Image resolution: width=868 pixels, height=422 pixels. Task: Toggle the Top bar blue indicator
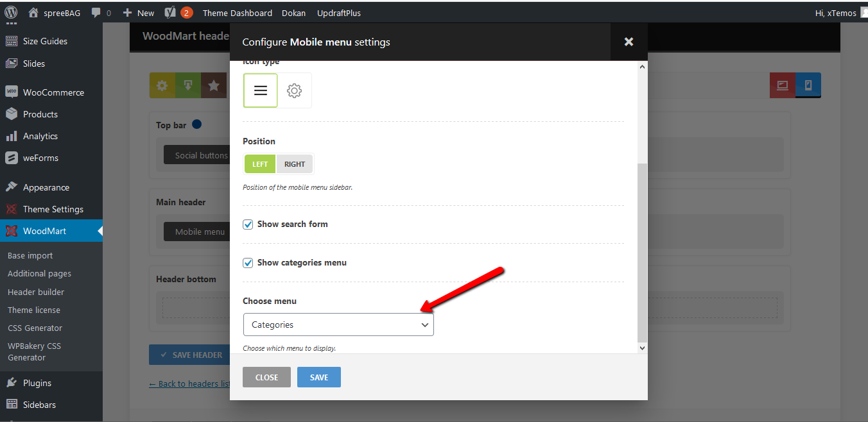(197, 124)
